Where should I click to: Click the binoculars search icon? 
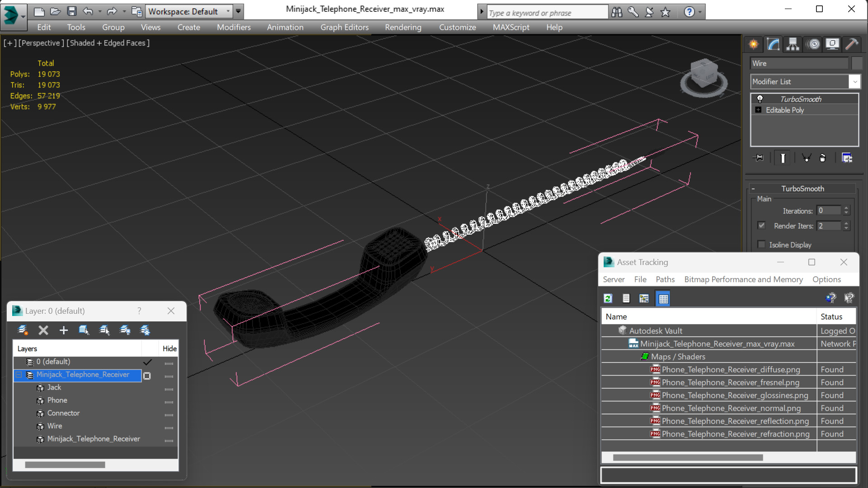617,12
